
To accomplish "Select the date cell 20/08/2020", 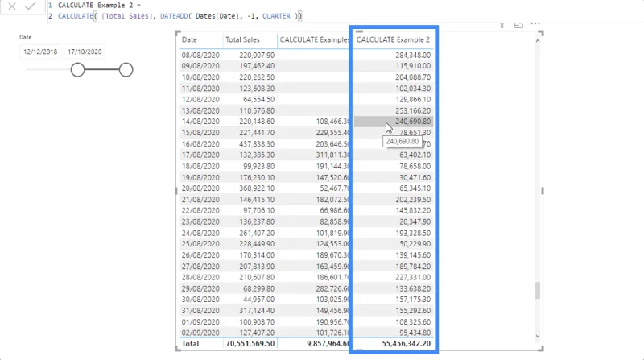I will [200, 188].
